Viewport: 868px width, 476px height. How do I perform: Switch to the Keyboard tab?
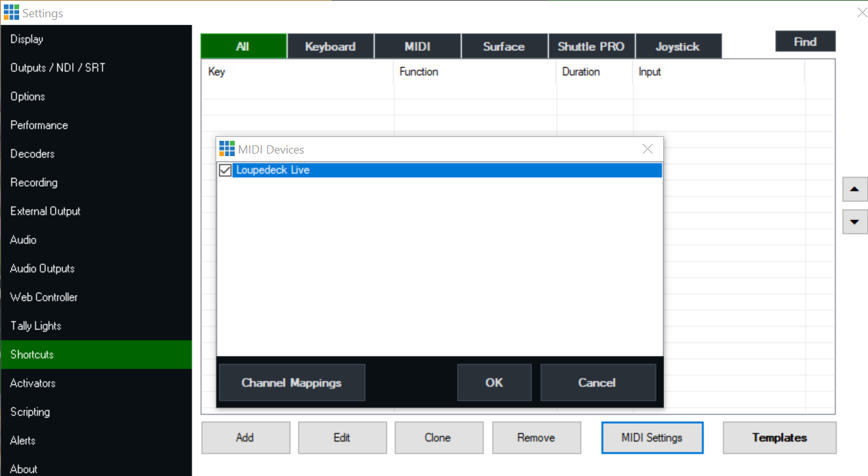click(x=330, y=45)
